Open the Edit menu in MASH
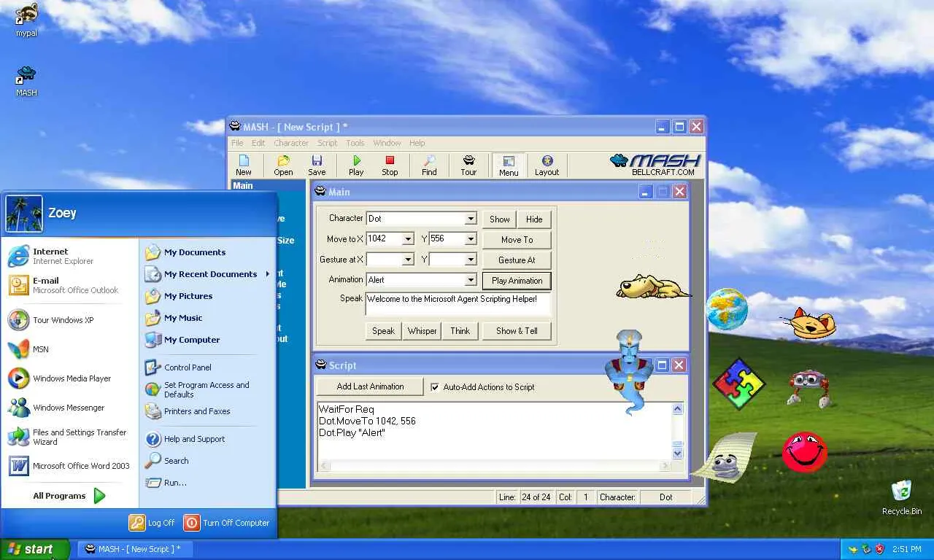This screenshot has width=934, height=560. [258, 143]
